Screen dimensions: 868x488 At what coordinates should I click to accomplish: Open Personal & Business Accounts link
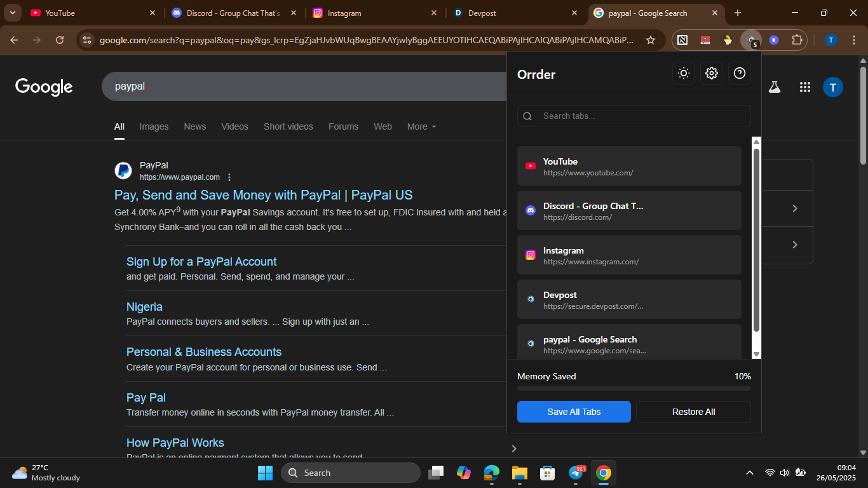point(204,352)
